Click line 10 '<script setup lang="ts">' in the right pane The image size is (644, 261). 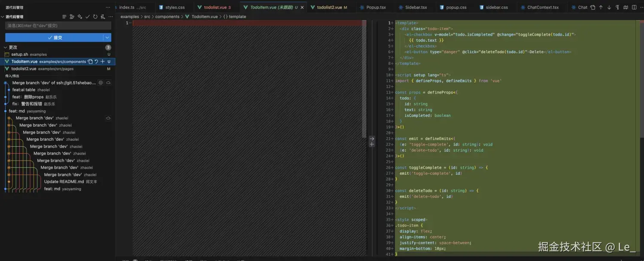422,75
